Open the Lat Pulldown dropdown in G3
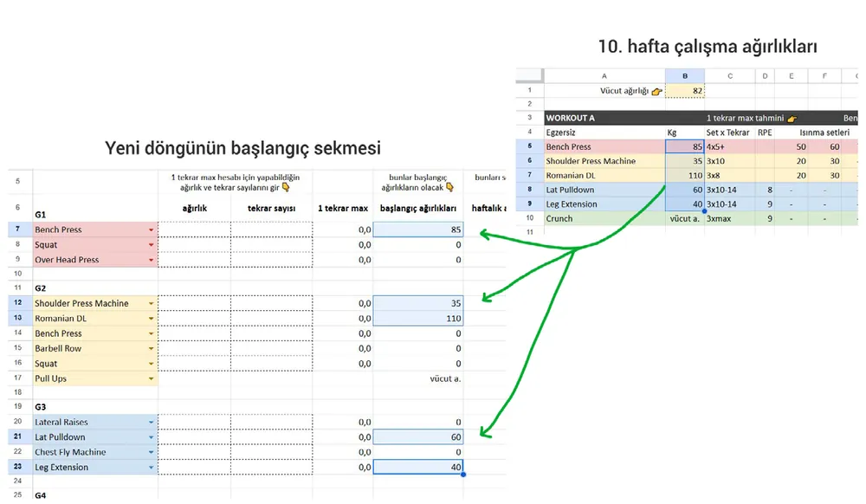Viewport: 866px width, 504px height. tap(151, 437)
